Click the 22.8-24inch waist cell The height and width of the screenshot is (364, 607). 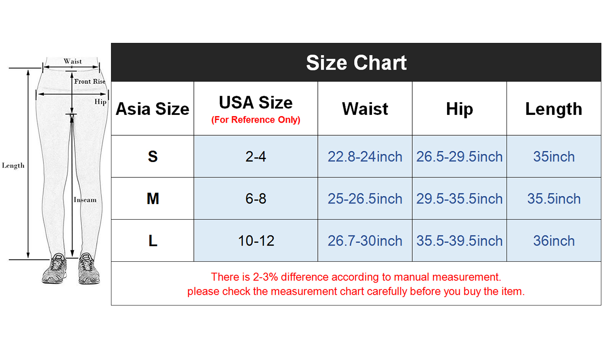pos(365,156)
